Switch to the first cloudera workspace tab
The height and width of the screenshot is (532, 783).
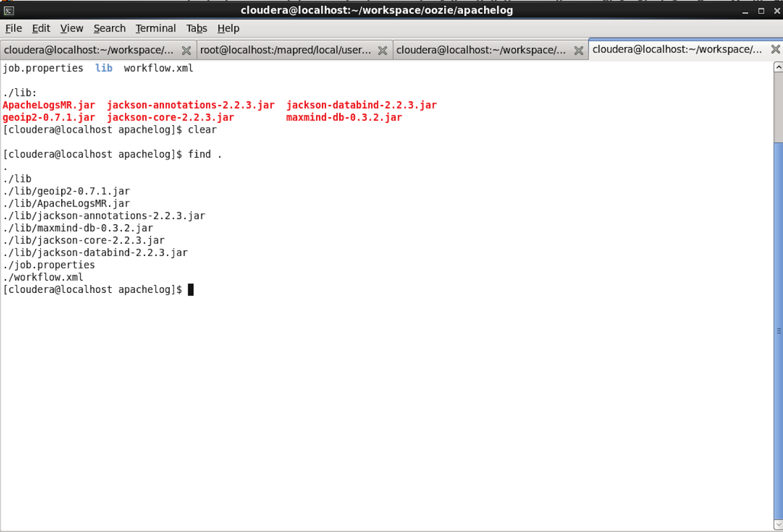tap(88, 50)
